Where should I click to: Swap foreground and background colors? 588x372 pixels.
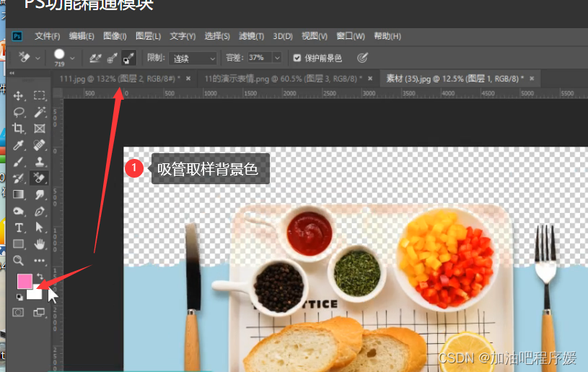point(40,277)
